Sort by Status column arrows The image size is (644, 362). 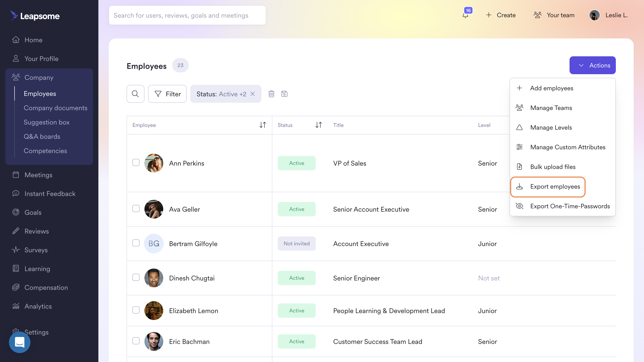(x=318, y=125)
